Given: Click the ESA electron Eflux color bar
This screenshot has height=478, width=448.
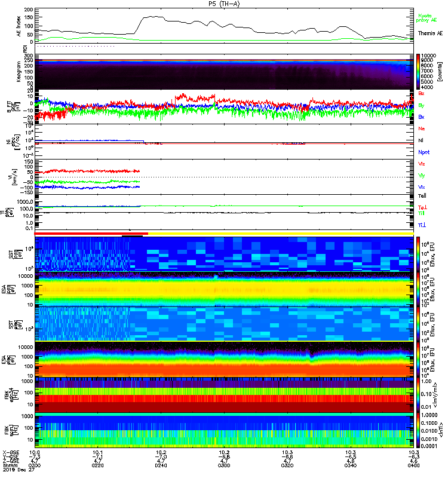Looking at the screenshot, I should 418,359.
